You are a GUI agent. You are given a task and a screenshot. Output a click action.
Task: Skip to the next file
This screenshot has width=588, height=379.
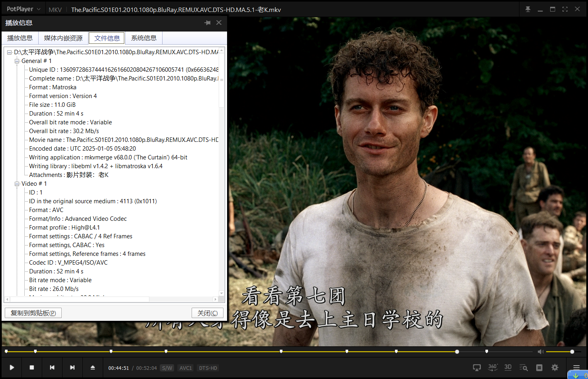(x=72, y=367)
